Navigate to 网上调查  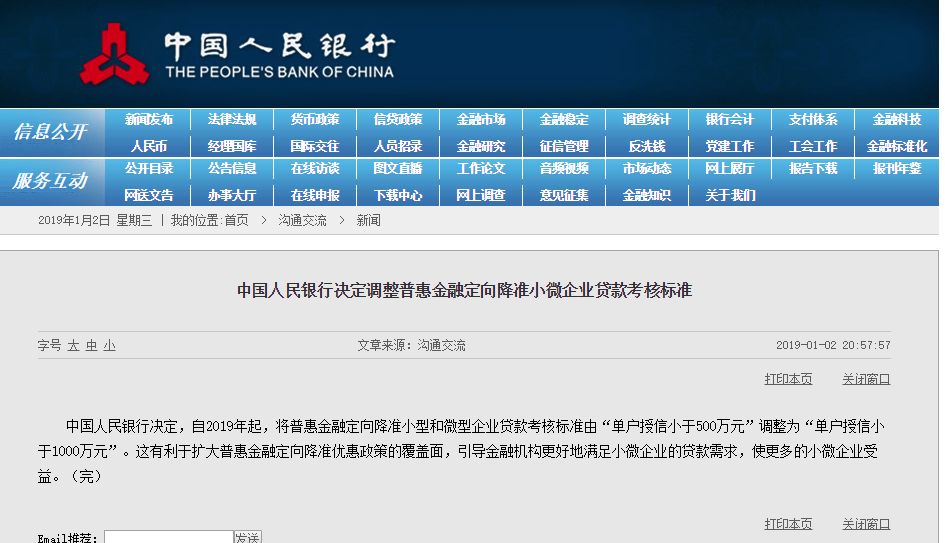pyautogui.click(x=481, y=195)
